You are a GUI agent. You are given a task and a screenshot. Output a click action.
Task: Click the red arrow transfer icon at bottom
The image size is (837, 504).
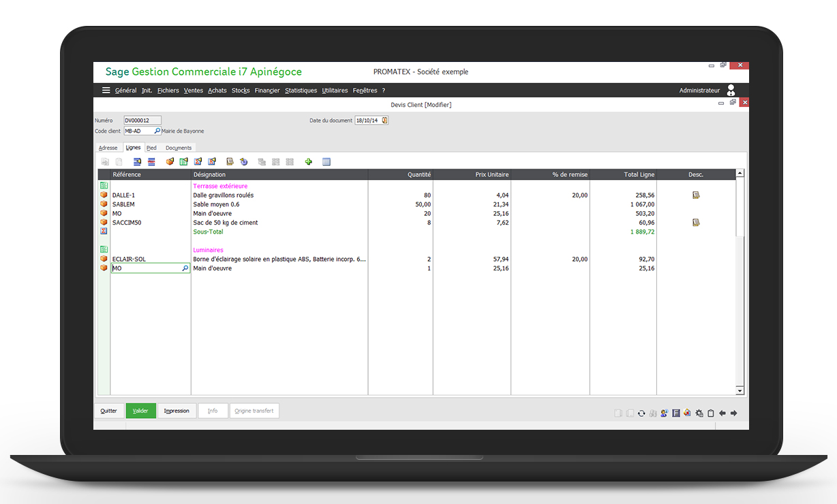(687, 413)
